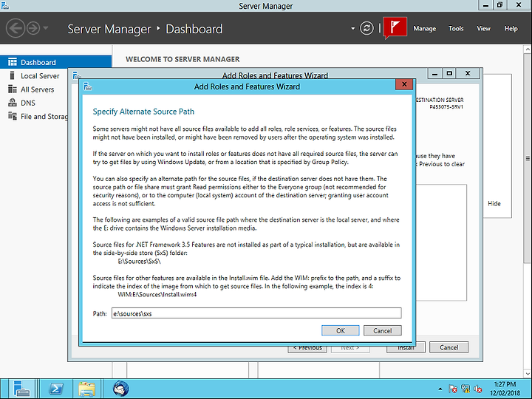Select Dashboard in the sidebar
This screenshot has width=532, height=399.
click(x=55, y=62)
